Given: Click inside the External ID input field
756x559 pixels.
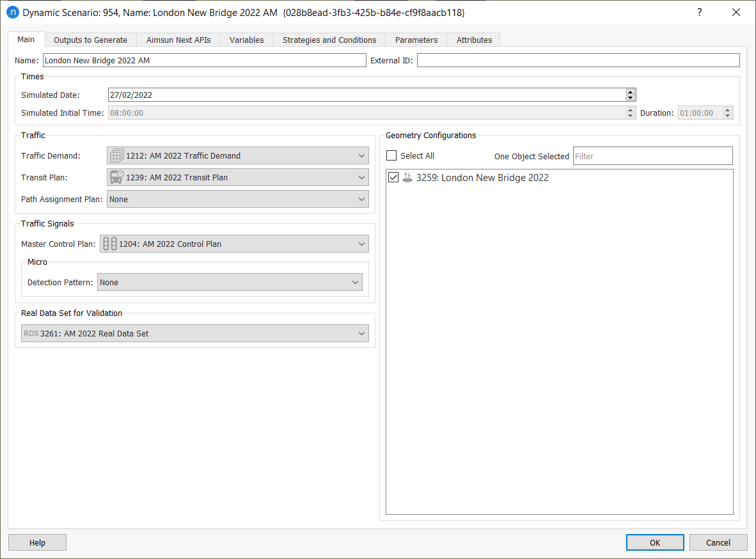Looking at the screenshot, I should pyautogui.click(x=576, y=59).
